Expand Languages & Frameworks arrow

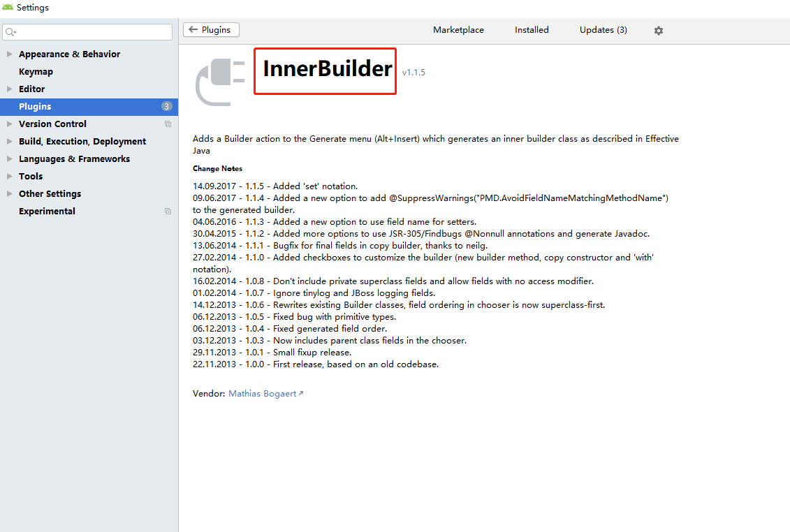(x=9, y=158)
